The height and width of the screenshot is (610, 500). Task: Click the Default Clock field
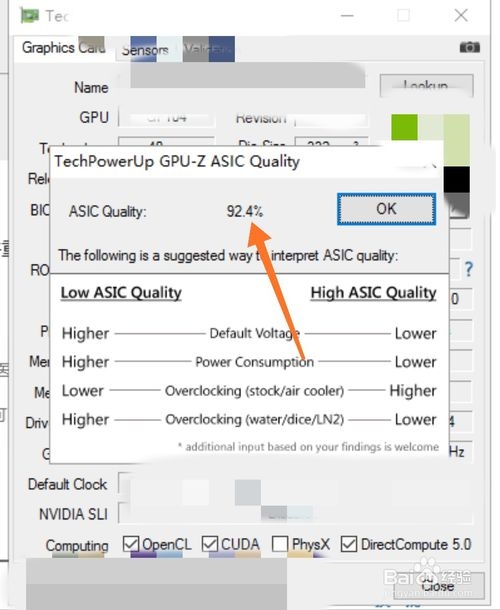pos(296,484)
